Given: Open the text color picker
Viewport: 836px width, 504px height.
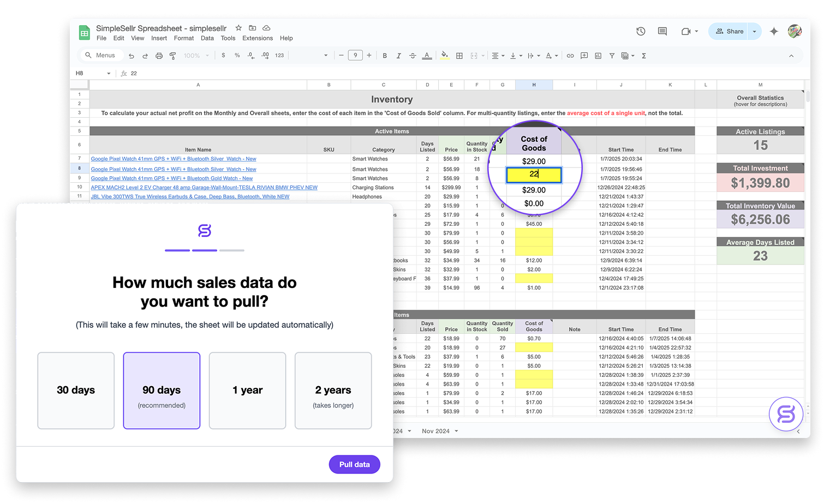Looking at the screenshot, I should (427, 56).
